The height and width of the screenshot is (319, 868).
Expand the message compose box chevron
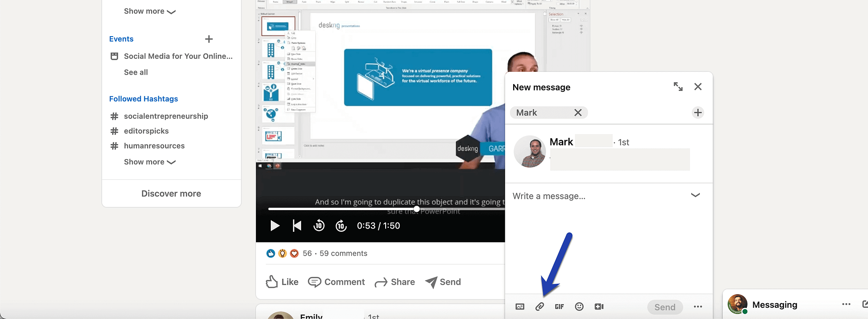pos(695,195)
